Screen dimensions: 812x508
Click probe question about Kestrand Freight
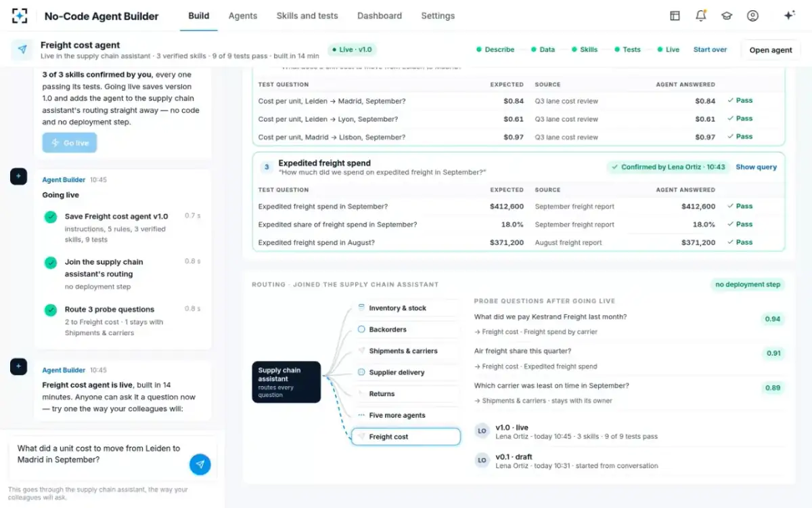pyautogui.click(x=550, y=316)
